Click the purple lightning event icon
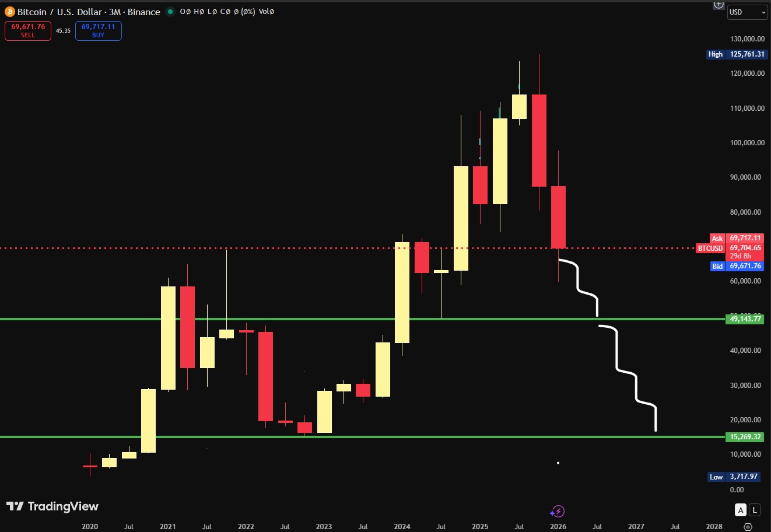The image size is (771, 532). click(x=557, y=512)
